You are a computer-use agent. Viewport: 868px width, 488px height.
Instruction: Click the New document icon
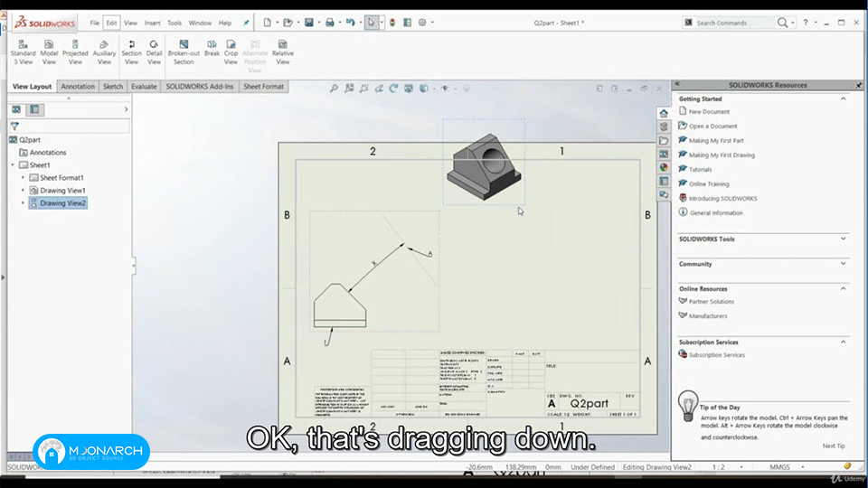click(x=268, y=23)
